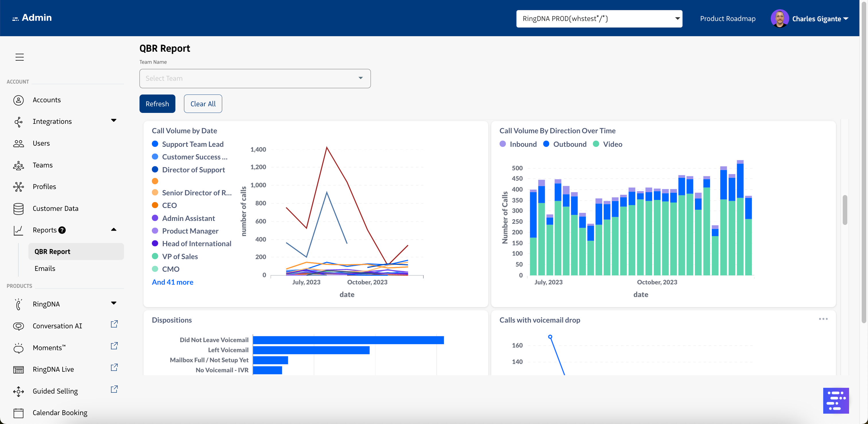The width and height of the screenshot is (868, 424).
Task: Click the Moments external link icon
Action: click(x=114, y=346)
